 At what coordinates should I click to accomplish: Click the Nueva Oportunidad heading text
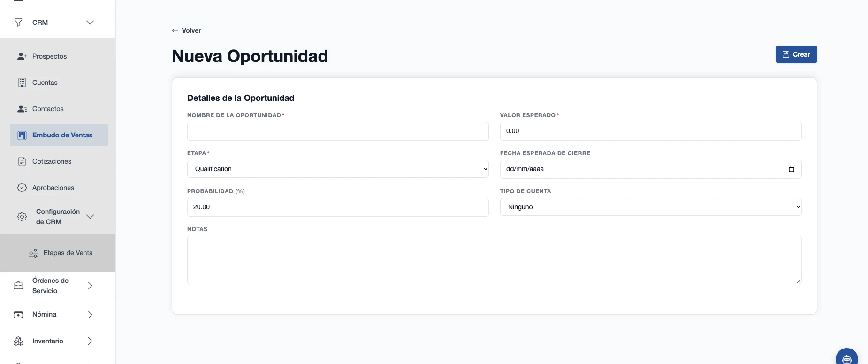250,56
